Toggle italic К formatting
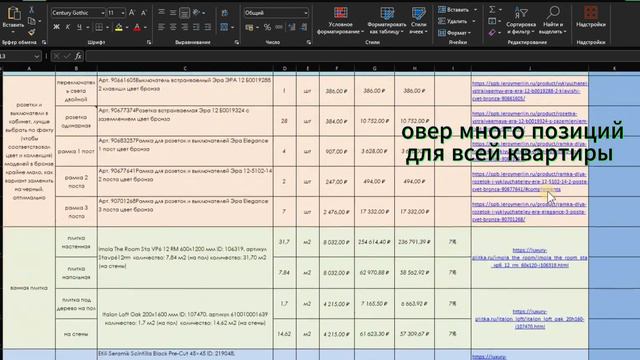 pos(68,27)
